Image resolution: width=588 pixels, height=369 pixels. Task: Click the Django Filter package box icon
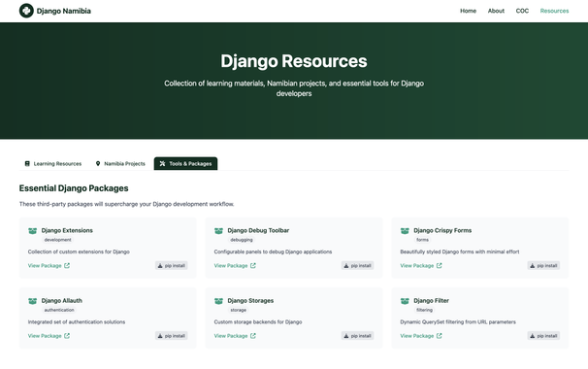(405, 301)
